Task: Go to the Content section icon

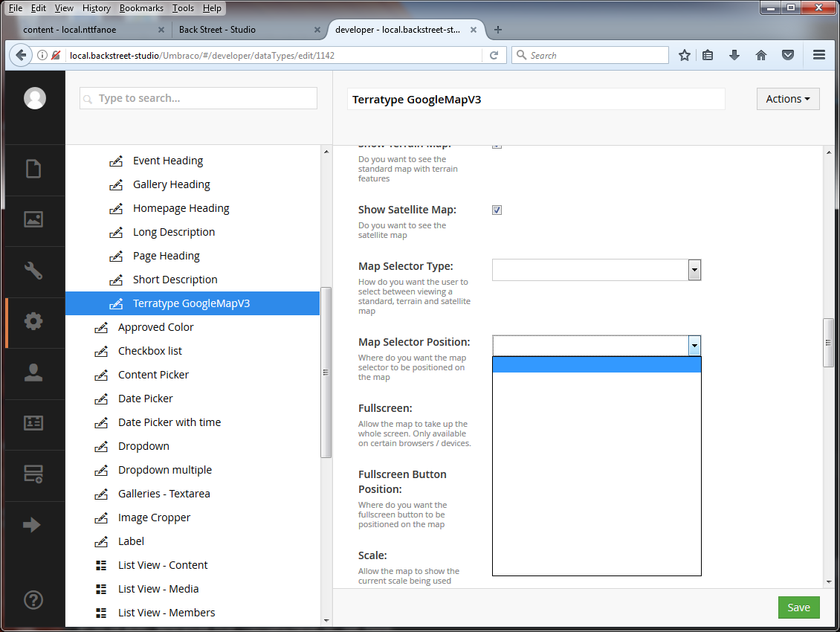Action: [x=33, y=169]
